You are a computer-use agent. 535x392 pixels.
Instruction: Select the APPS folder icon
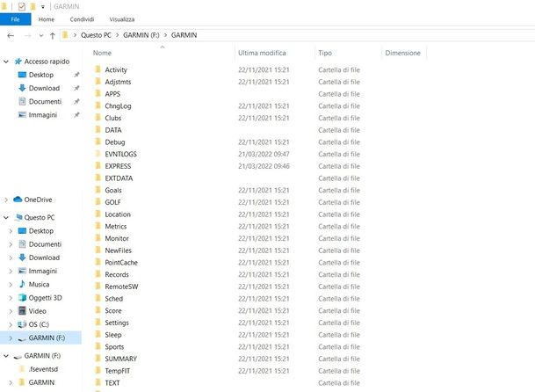pos(98,93)
